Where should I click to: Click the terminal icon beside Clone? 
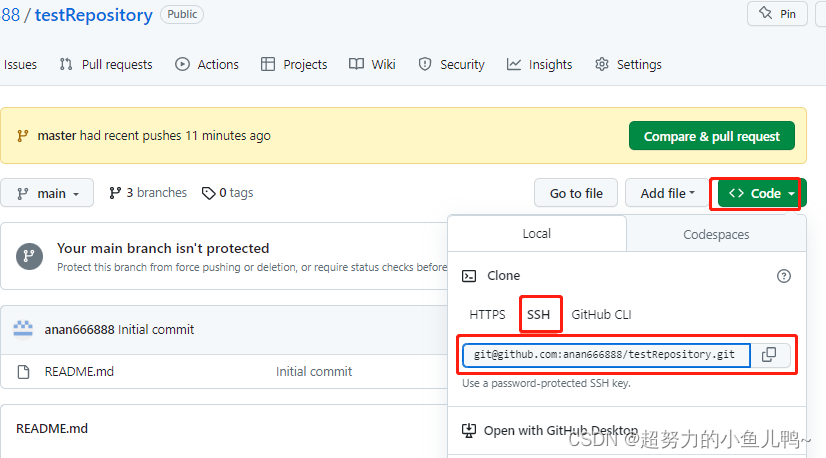(x=469, y=276)
